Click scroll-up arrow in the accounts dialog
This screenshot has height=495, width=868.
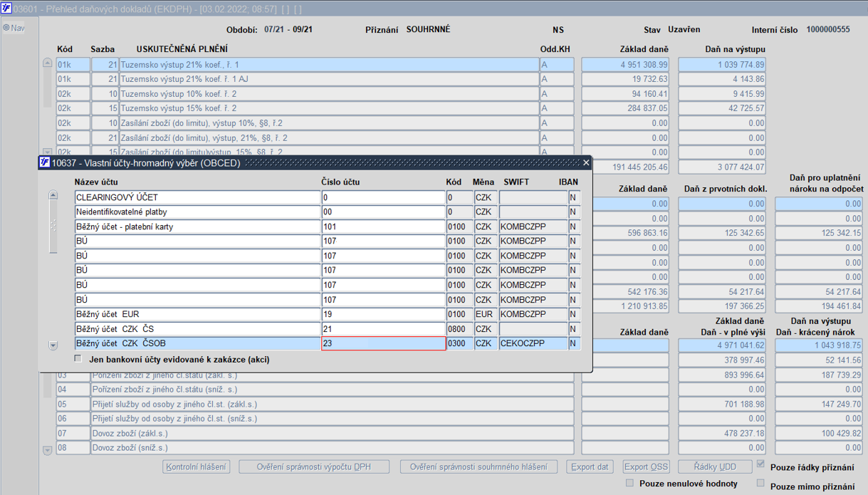click(53, 195)
